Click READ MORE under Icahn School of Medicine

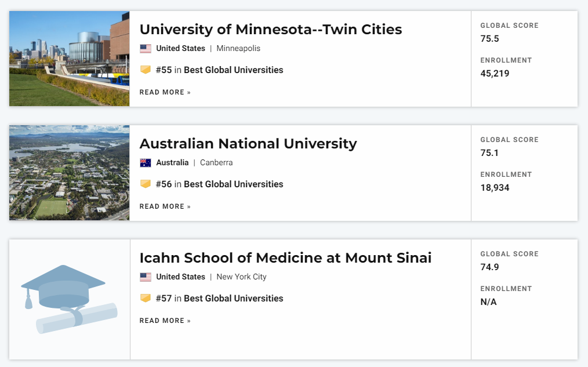tap(165, 321)
